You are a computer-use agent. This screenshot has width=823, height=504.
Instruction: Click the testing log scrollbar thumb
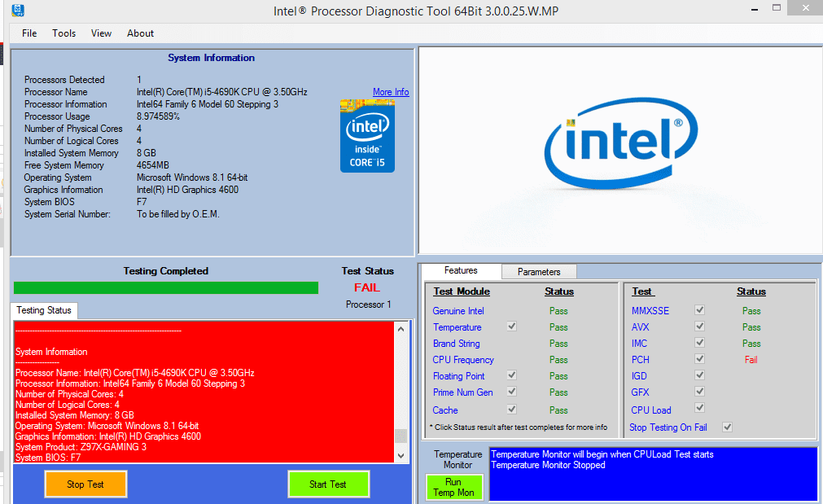click(x=401, y=436)
